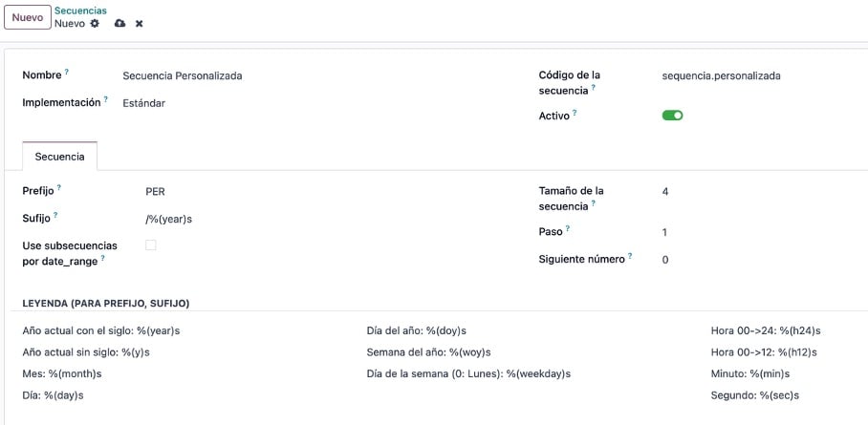The height and width of the screenshot is (425, 868).
Task: Check Use subsecuencias por date_range checkbox
Action: pos(151,245)
